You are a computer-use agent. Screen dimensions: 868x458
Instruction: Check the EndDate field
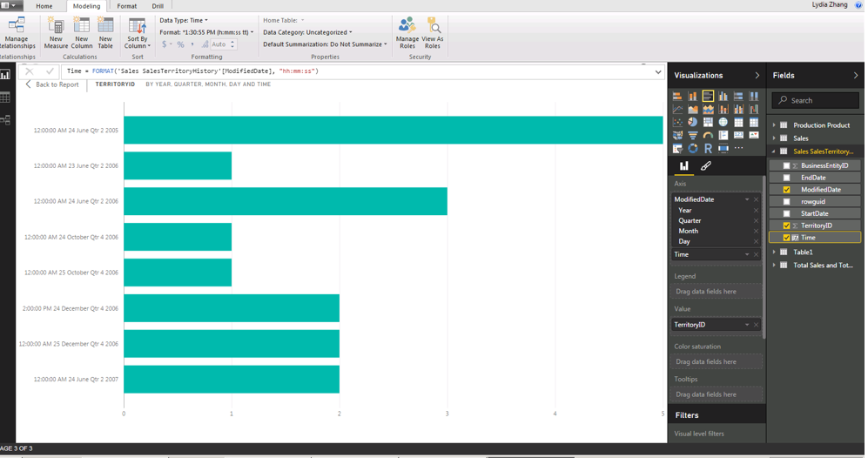pos(786,178)
